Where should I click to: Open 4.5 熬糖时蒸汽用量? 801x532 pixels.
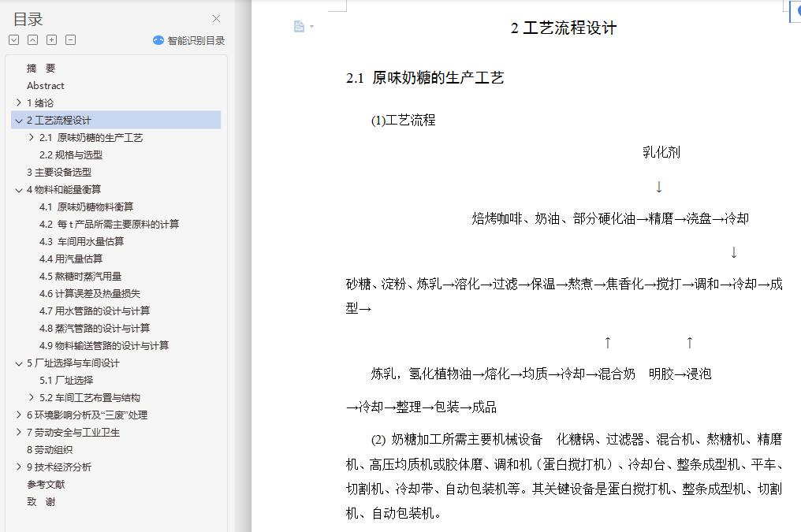80,277
